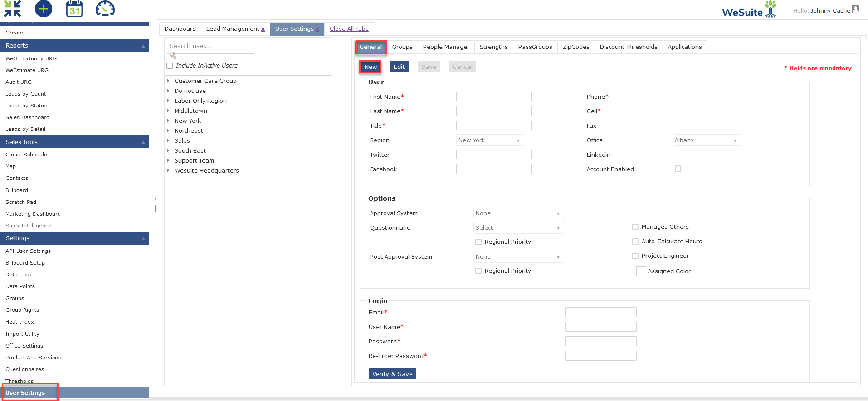Switch to the Groups tab
Viewport: 868px width, 401px height.
(402, 47)
